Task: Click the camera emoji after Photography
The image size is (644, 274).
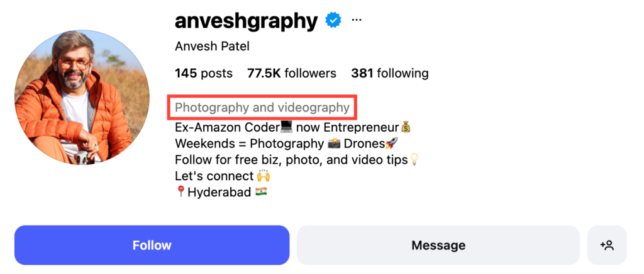Action: 334,144
